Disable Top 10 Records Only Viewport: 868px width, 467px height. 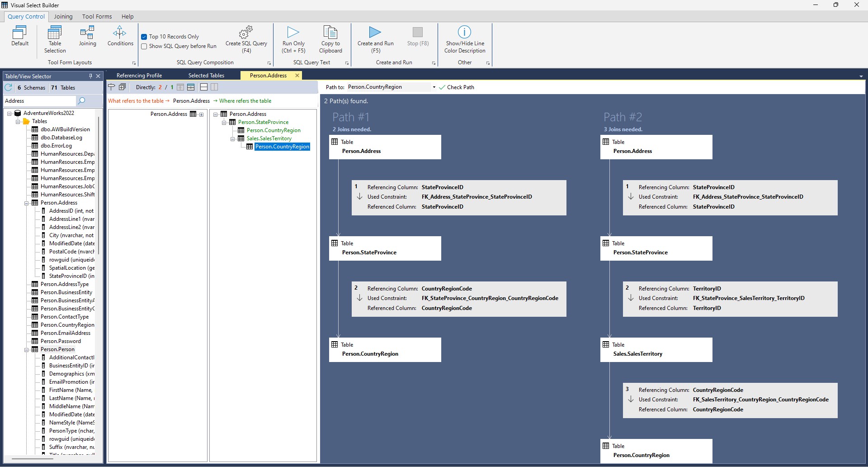pyautogui.click(x=144, y=37)
